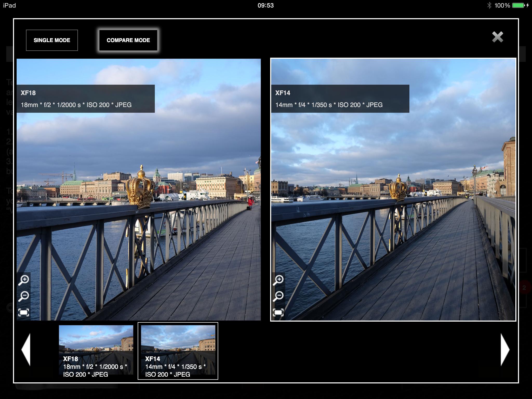Select the XF14 14mm thumbnail
Screen dimensions: 532x399
178,351
